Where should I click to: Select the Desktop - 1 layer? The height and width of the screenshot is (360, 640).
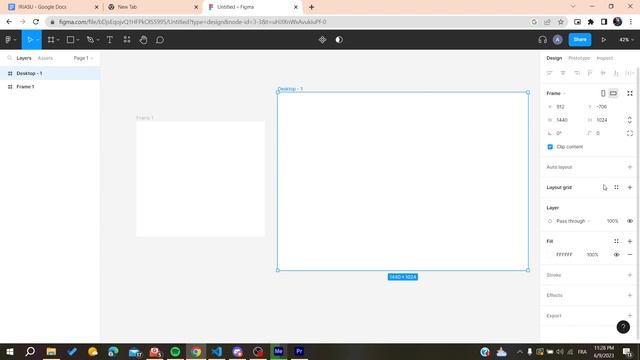click(x=50, y=73)
